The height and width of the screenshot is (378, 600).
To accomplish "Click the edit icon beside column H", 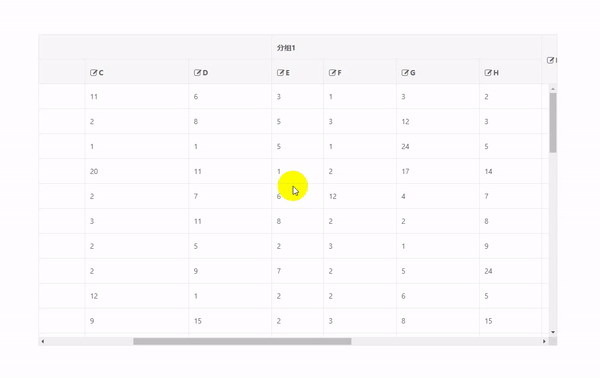I will pyautogui.click(x=488, y=73).
